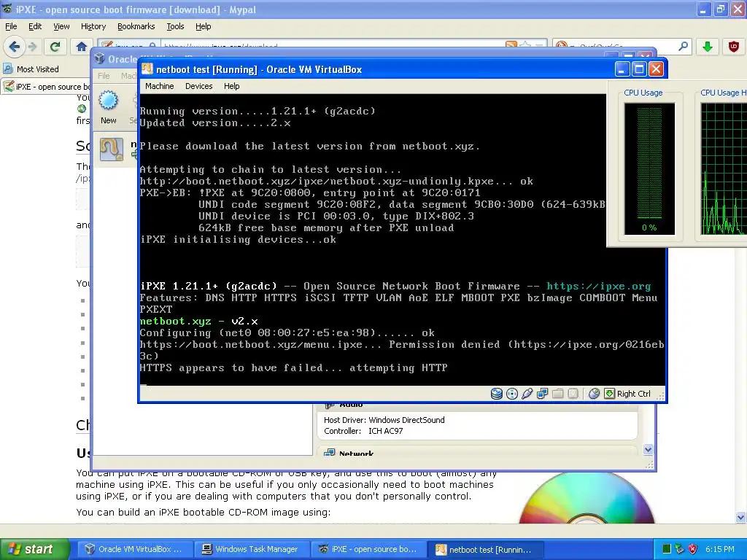Click the Right Ctrl host key label
The width and height of the screenshot is (747, 560).
(x=634, y=394)
